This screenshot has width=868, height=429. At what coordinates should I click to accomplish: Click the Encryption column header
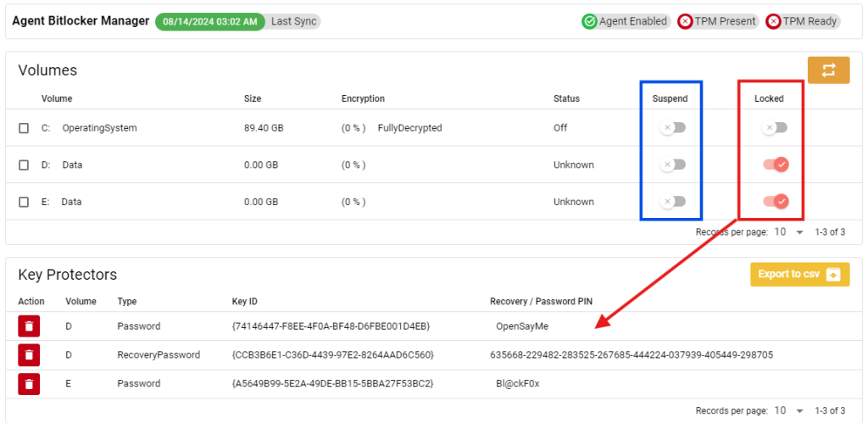pyautogui.click(x=363, y=98)
